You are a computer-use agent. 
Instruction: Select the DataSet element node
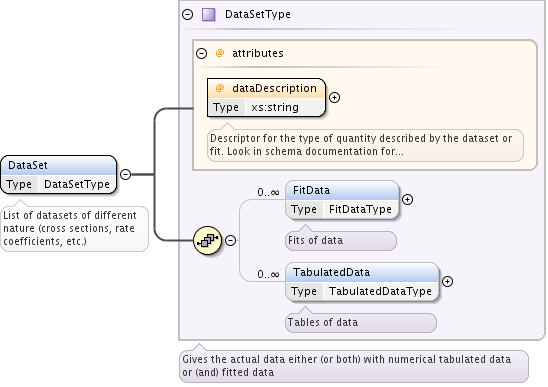click(58, 174)
